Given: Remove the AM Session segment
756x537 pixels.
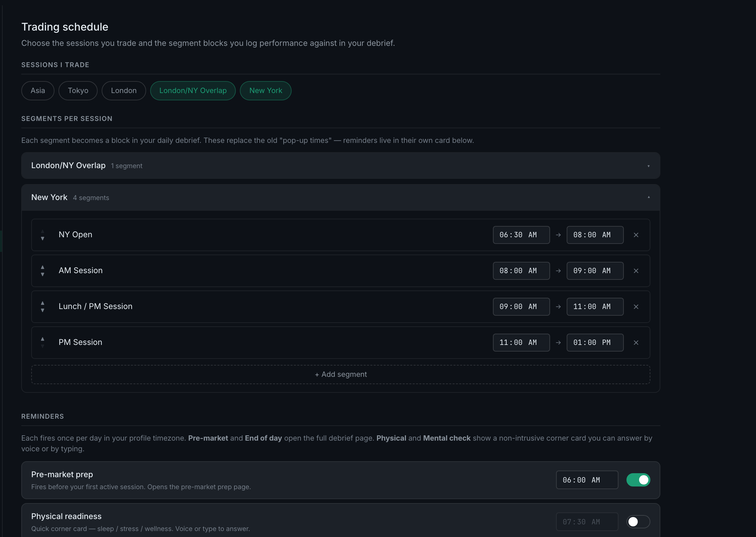Looking at the screenshot, I should click(x=636, y=271).
